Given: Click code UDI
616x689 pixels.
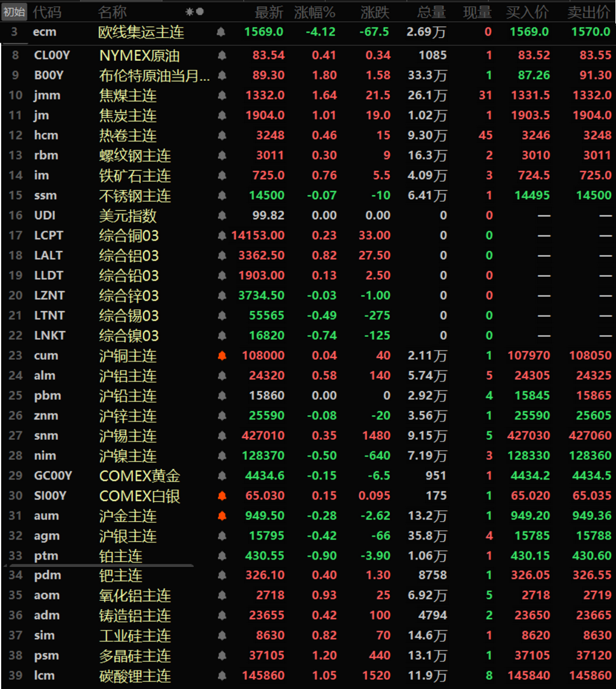Looking at the screenshot, I should (x=45, y=215).
